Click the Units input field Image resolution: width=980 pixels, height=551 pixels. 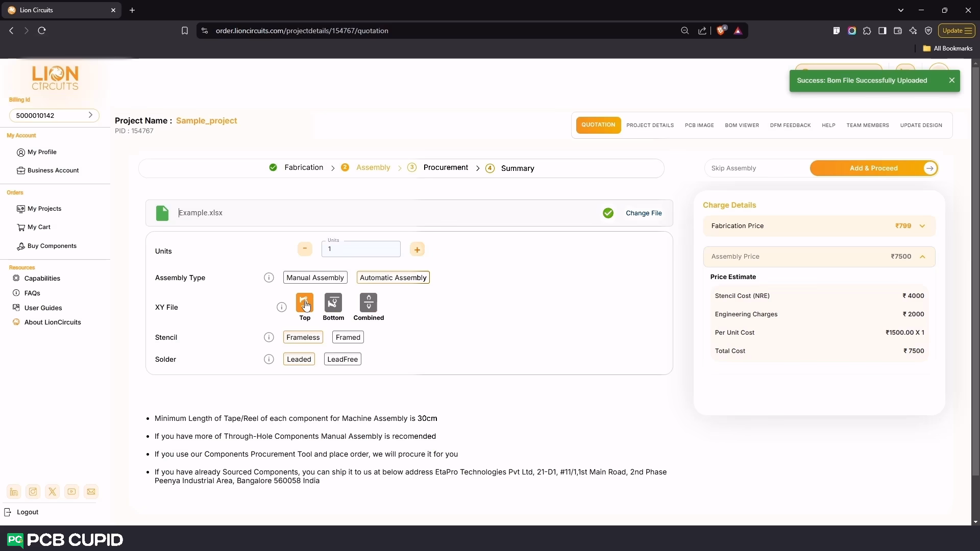361,249
